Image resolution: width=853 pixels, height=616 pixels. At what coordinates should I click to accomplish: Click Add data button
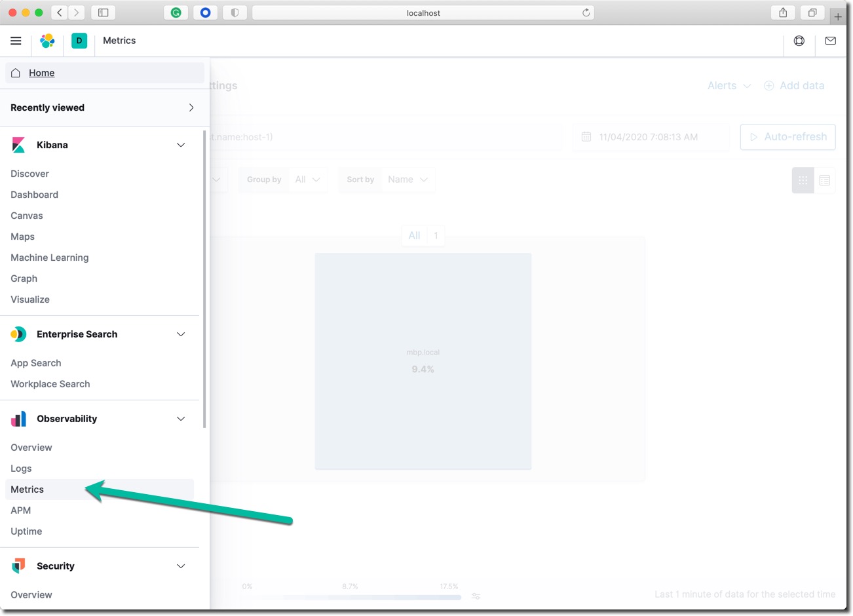coord(794,86)
